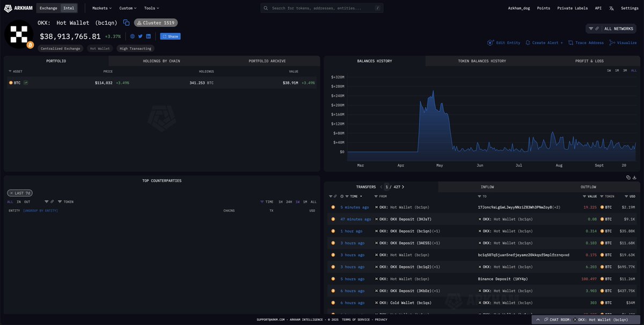Open the Markets dropdown menu
This screenshot has height=325, width=644.
click(102, 8)
